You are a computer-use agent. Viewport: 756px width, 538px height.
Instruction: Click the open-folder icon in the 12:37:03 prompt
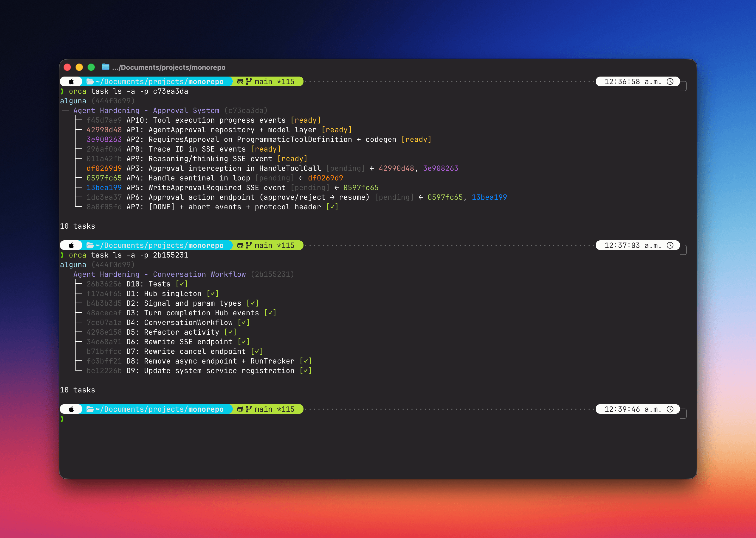click(x=90, y=246)
